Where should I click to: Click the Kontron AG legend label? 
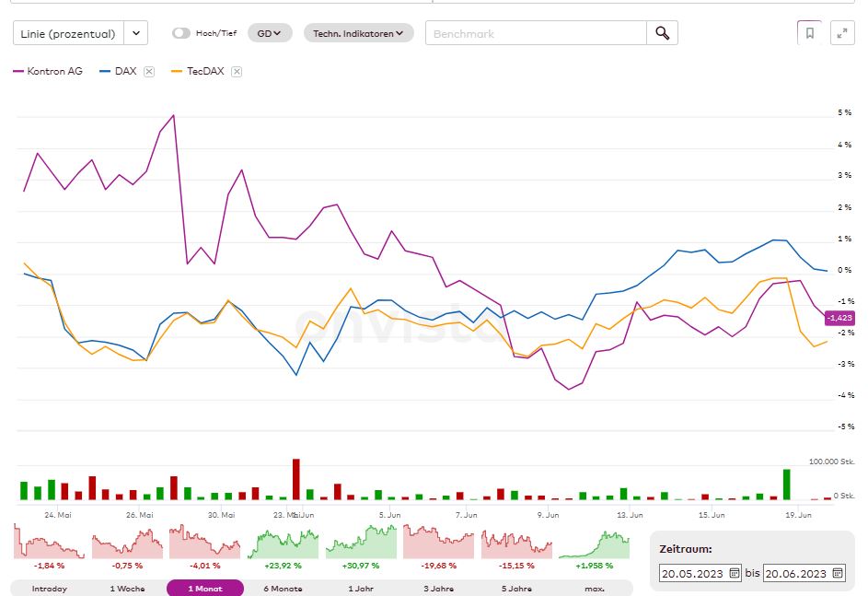(x=54, y=71)
